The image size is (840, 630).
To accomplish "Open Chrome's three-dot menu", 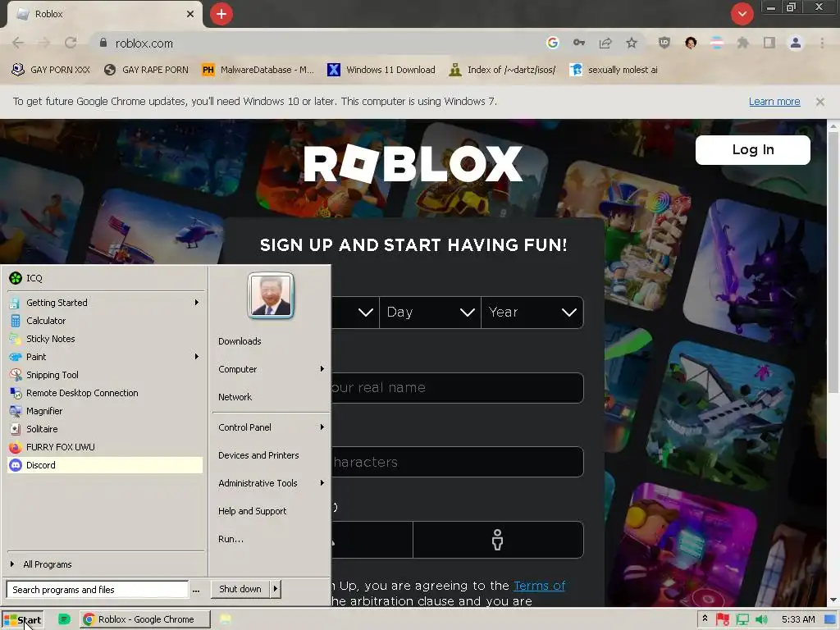I will 822,43.
